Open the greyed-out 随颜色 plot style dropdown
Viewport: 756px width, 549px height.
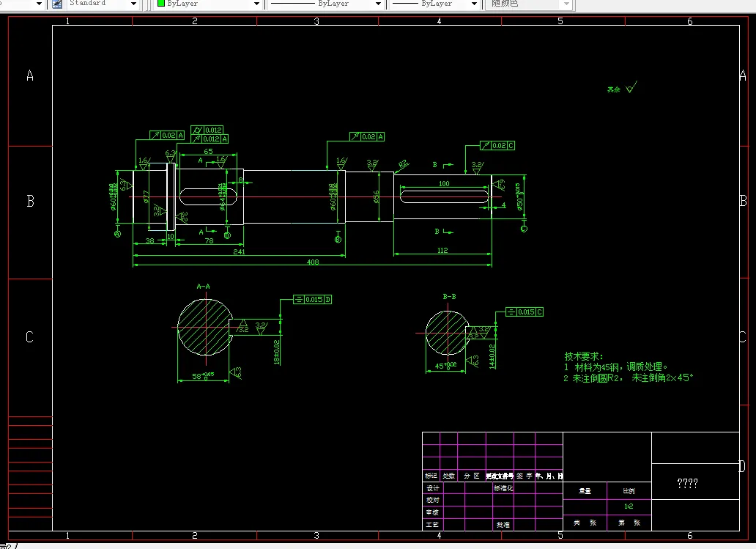[x=566, y=4]
